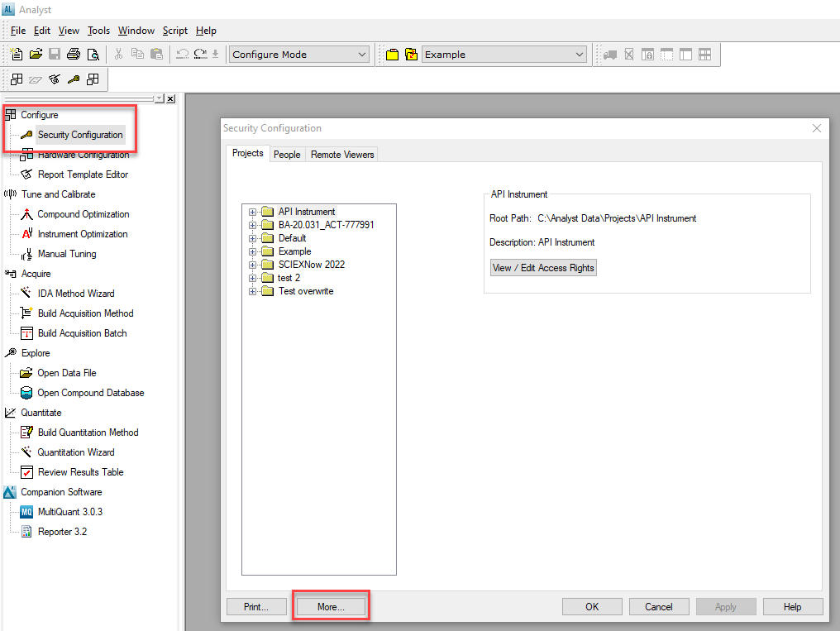Click the first Hardware Configuration toolbar icon

pos(17,79)
